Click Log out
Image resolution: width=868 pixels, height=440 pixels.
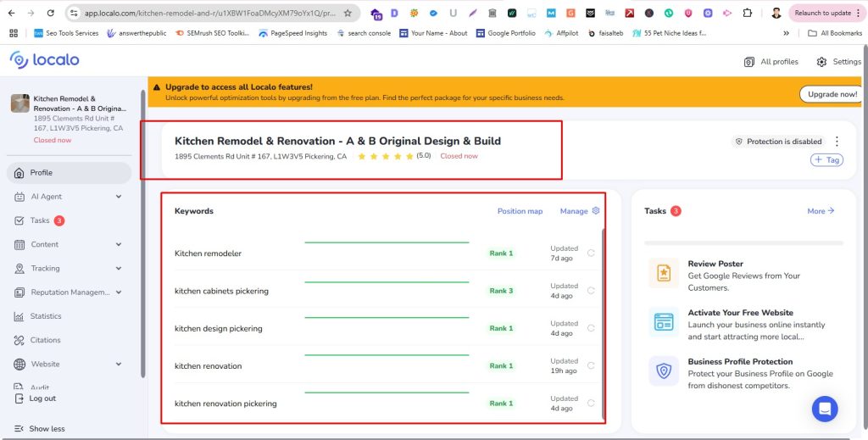tap(35, 398)
